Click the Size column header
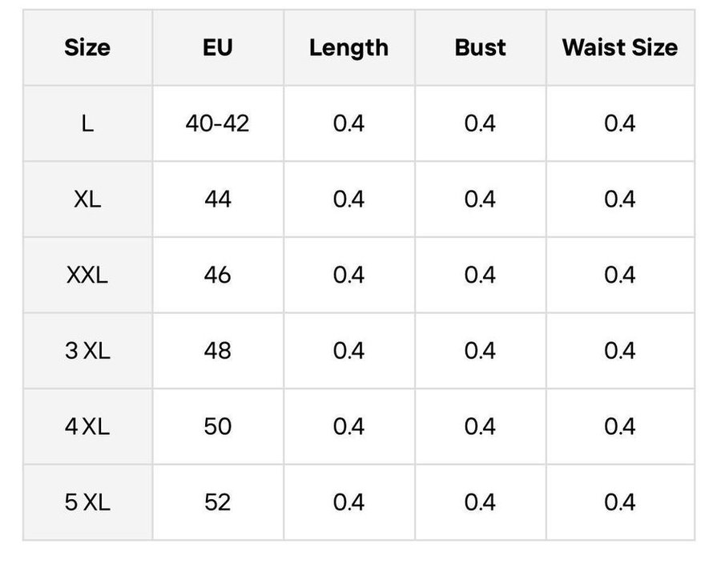The image size is (721, 588). coord(87,47)
